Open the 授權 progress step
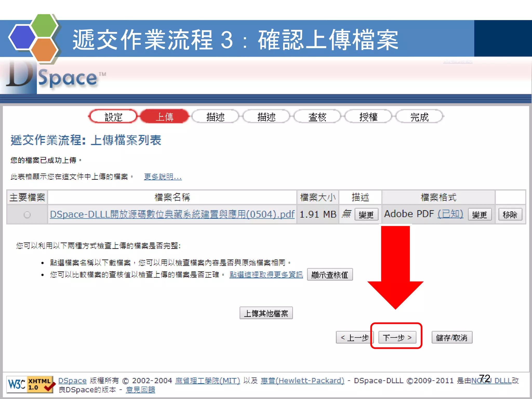 point(368,117)
